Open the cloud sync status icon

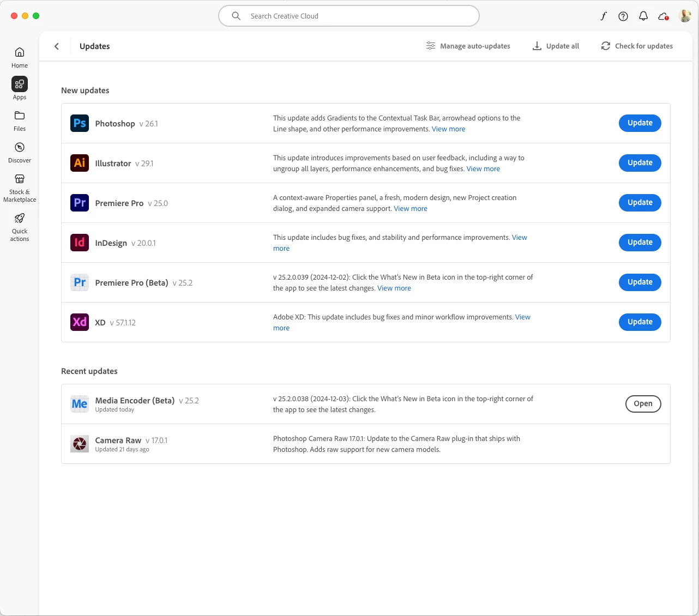pos(664,16)
